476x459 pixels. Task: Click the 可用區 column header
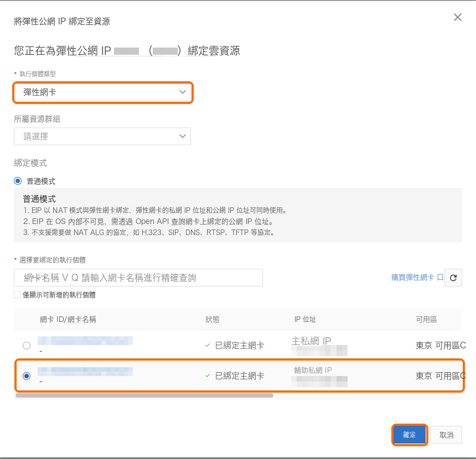click(426, 320)
